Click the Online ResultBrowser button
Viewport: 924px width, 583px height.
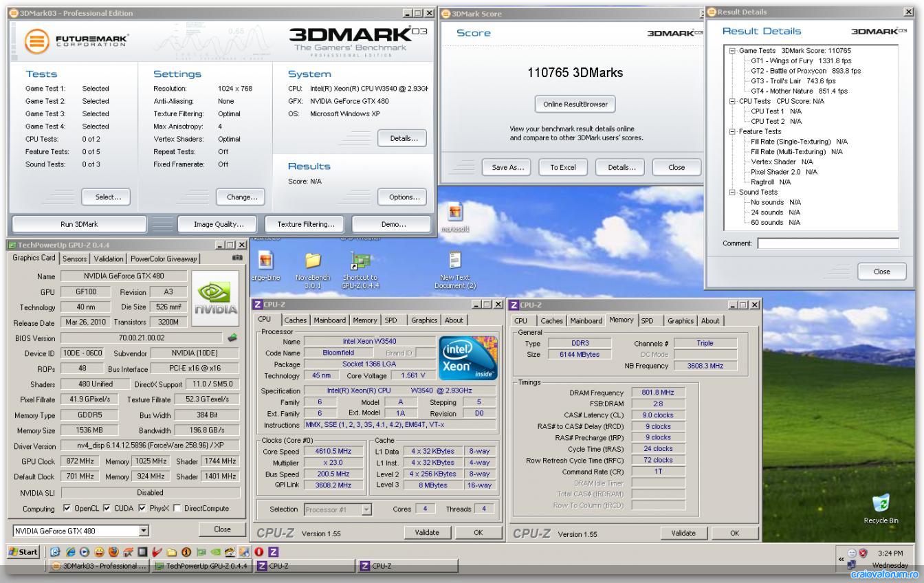[575, 104]
